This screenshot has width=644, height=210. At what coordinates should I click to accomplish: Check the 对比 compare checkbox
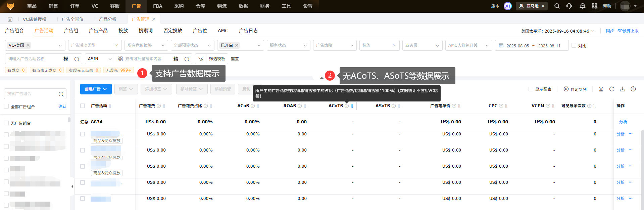(x=574, y=45)
